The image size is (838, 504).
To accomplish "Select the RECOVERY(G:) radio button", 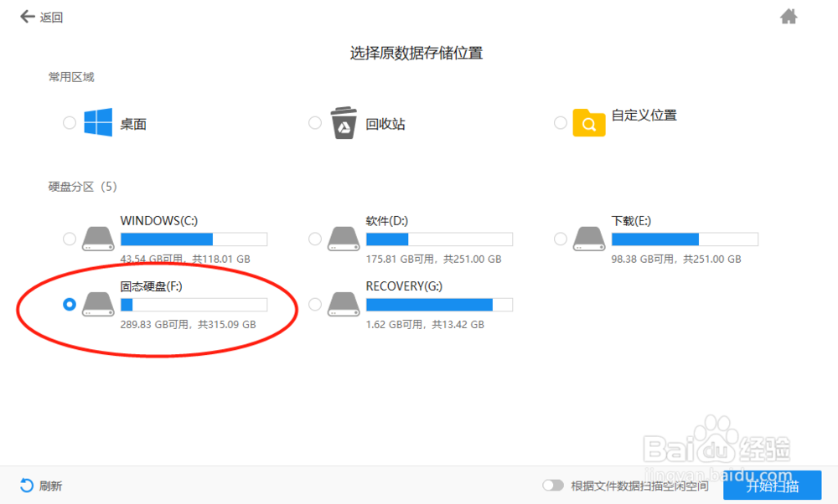I will pyautogui.click(x=314, y=304).
